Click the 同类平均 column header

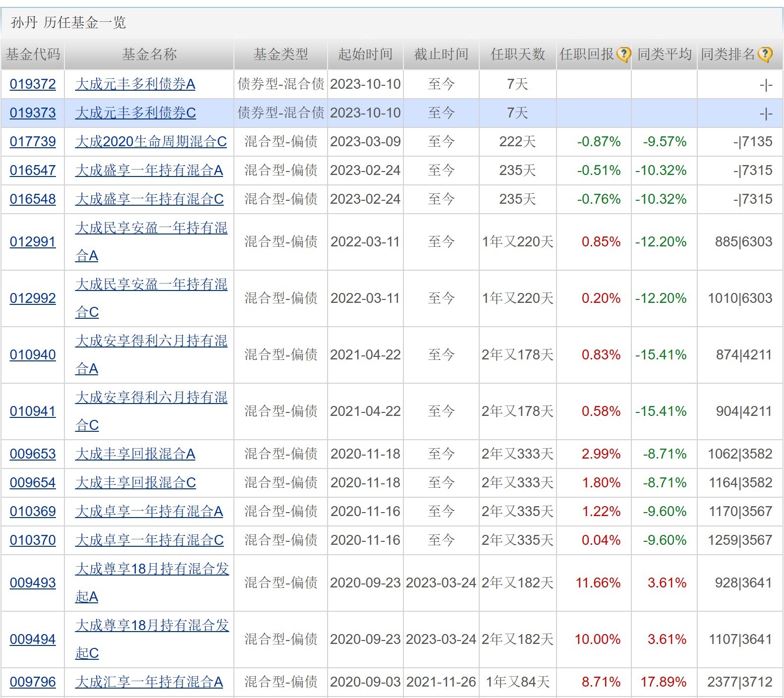664,55
